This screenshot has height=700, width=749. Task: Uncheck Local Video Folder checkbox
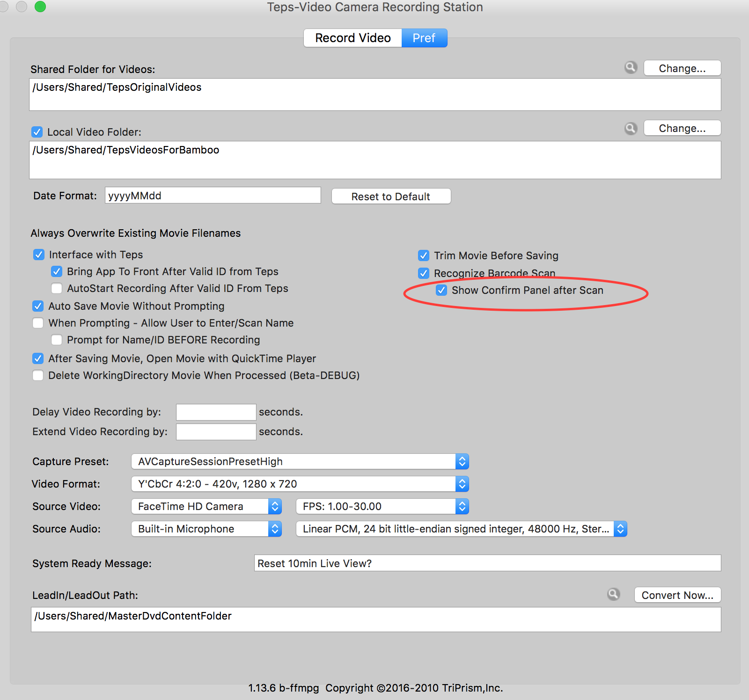[37, 132]
